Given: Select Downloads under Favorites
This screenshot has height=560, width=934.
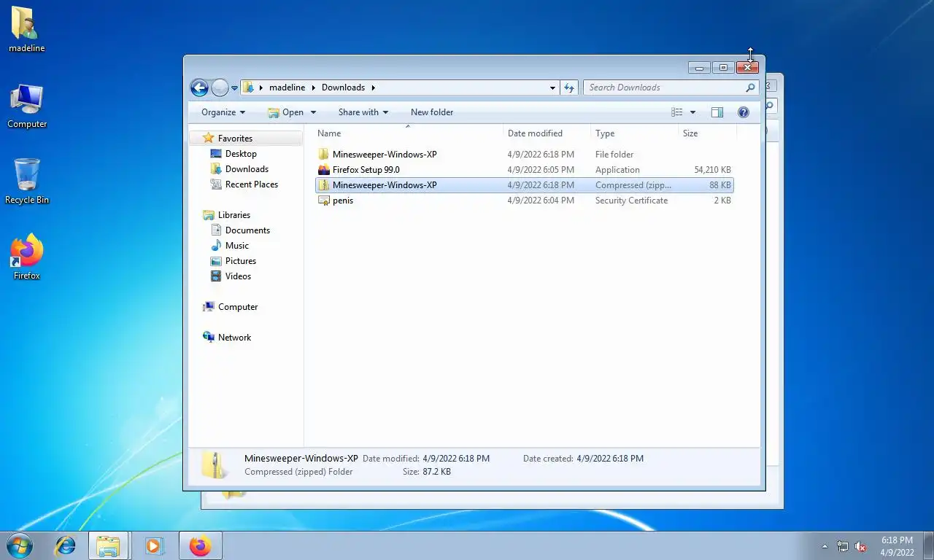Looking at the screenshot, I should [x=247, y=169].
